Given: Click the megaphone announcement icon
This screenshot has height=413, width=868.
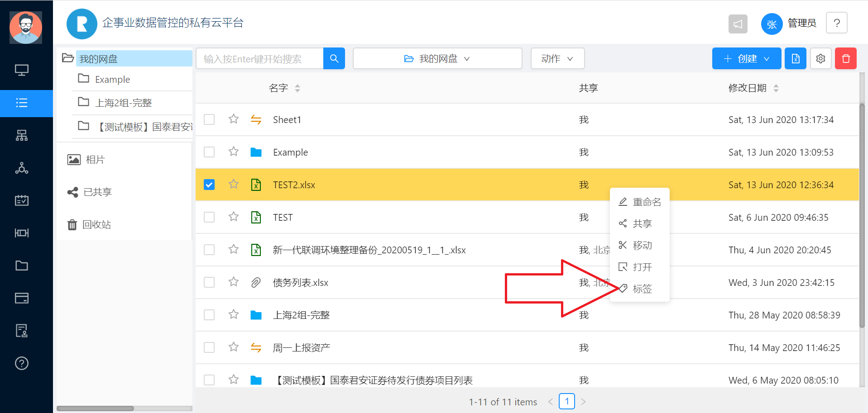Looking at the screenshot, I should [x=738, y=24].
